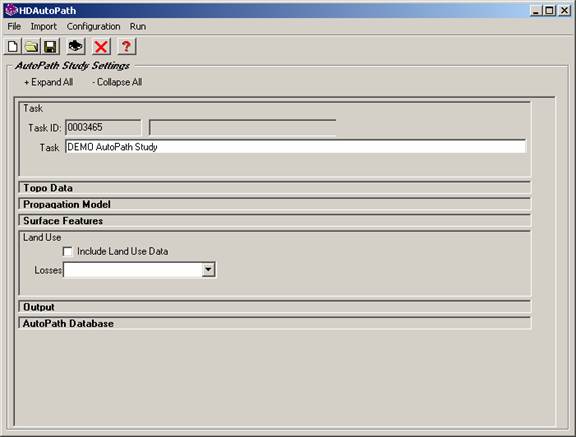Click the Open folder toolbar icon
Viewport: 576px width, 437px height.
click(x=32, y=47)
